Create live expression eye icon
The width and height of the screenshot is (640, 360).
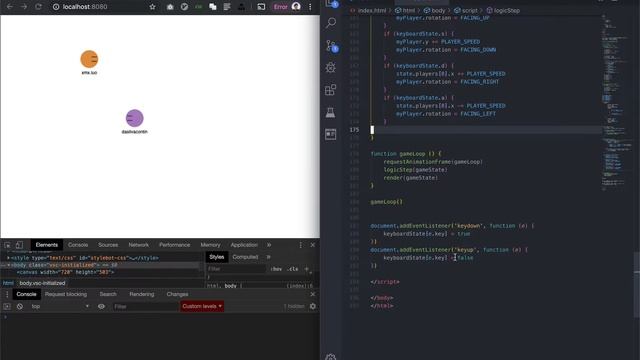(x=101, y=306)
